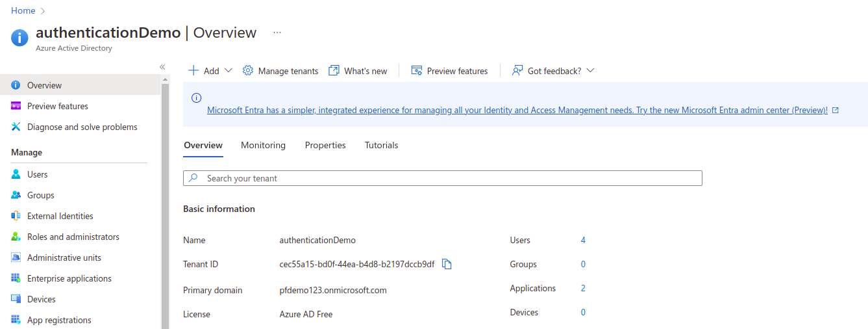Click the Devices monitor icon

(16, 299)
